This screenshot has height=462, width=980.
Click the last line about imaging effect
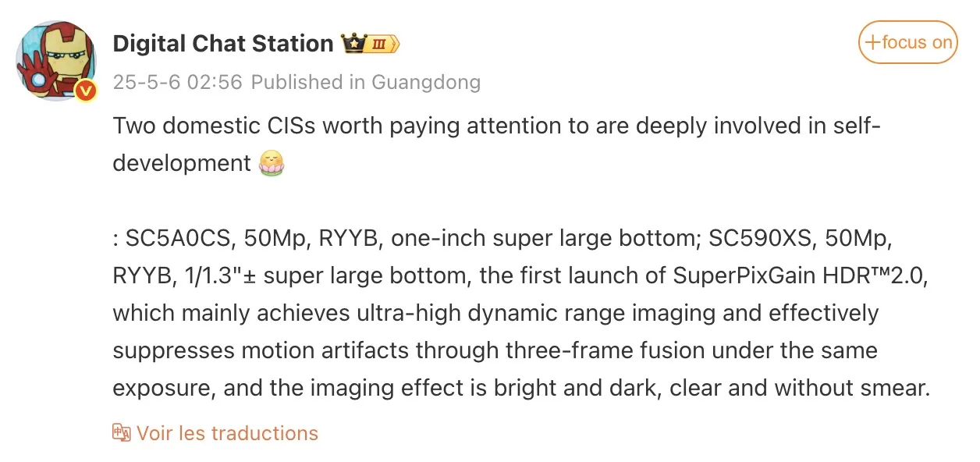(522, 388)
